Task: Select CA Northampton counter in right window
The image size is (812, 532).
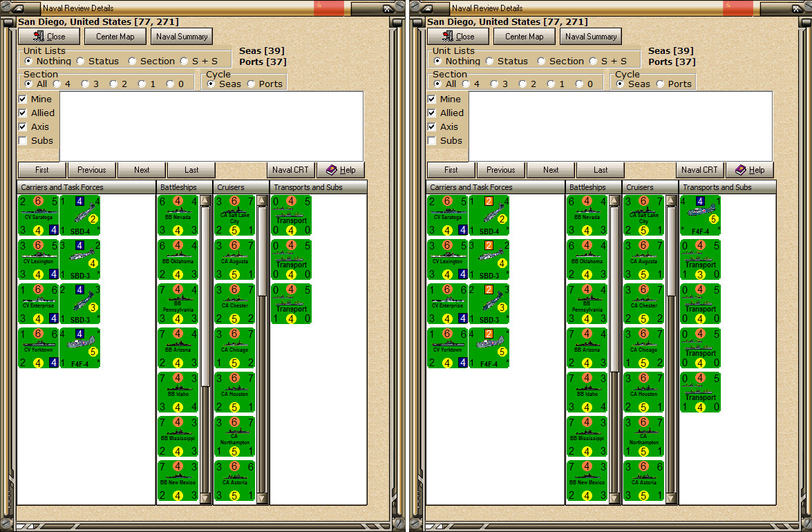Action: [643, 436]
